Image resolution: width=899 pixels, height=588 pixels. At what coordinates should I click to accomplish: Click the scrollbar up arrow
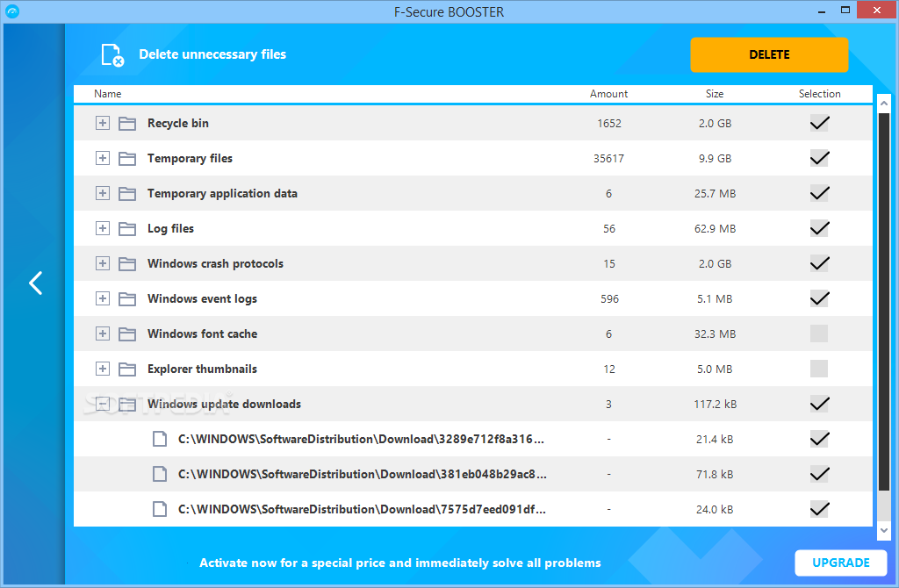pyautogui.click(x=883, y=104)
